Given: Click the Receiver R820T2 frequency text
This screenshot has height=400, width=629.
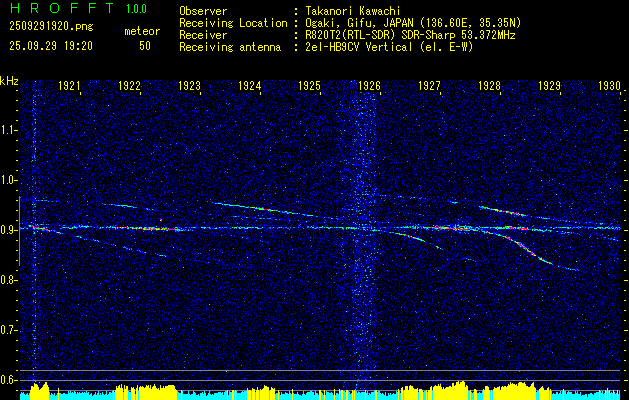Looking at the screenshot, I should coord(410,35).
